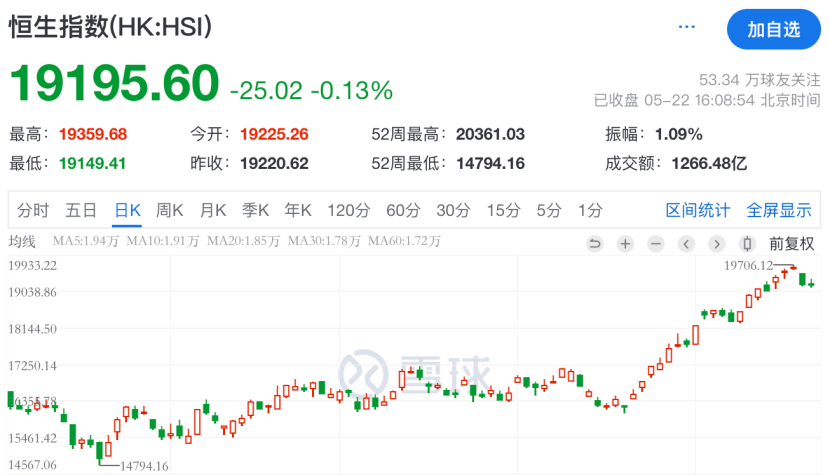Select the 季K quarterly candlestick tab
The width and height of the screenshot is (830, 476).
click(255, 210)
